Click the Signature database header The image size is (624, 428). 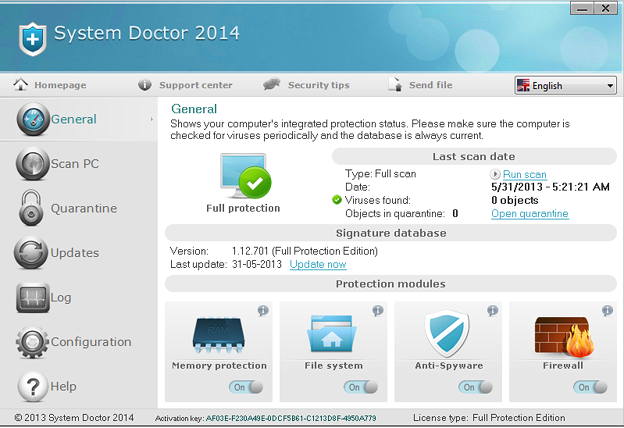391,233
